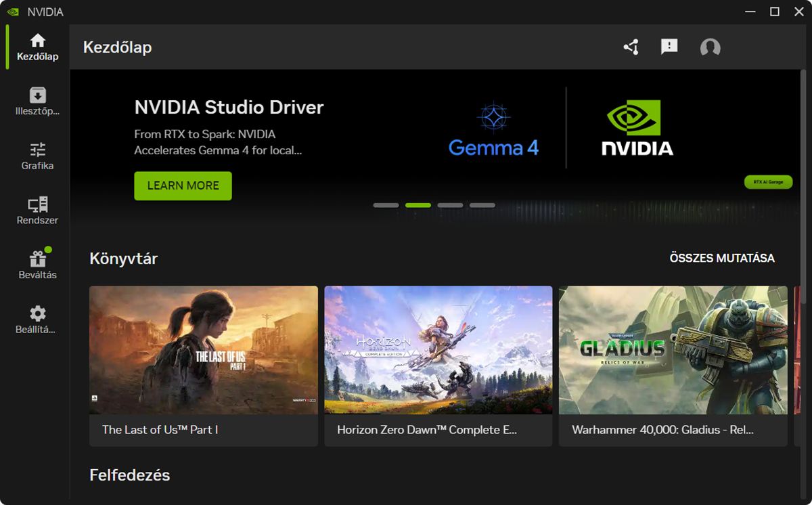Image resolution: width=812 pixels, height=505 pixels.
Task: Click the NVIDIA logo in title bar
Action: (13, 12)
